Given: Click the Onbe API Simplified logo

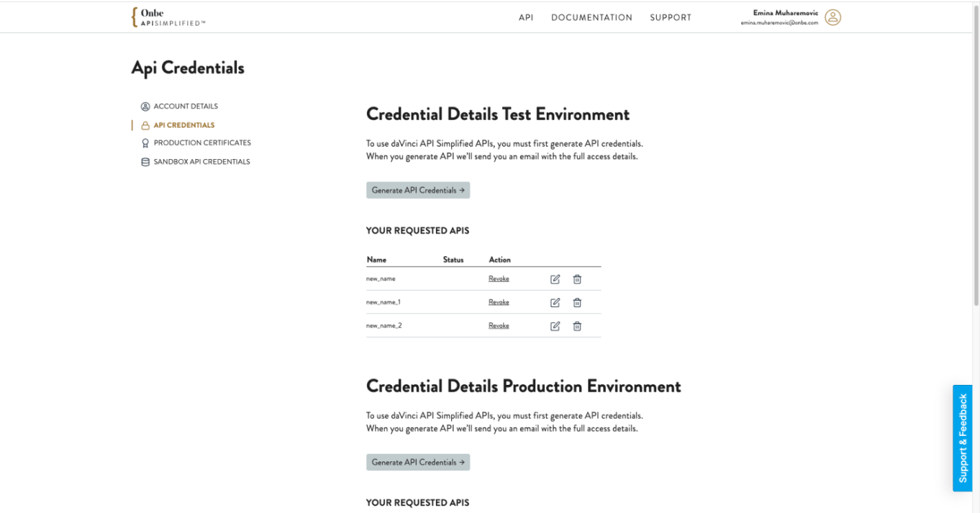Looking at the screenshot, I should 168,17.
